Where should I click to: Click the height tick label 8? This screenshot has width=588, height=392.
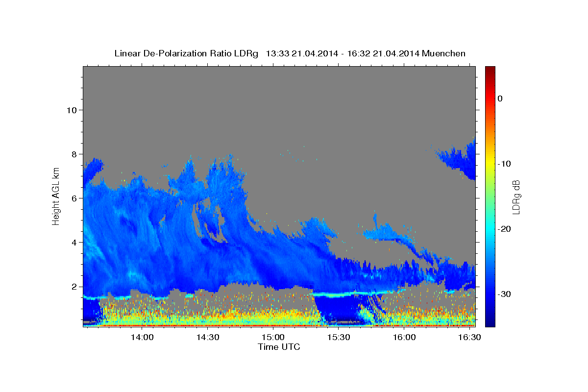point(74,154)
